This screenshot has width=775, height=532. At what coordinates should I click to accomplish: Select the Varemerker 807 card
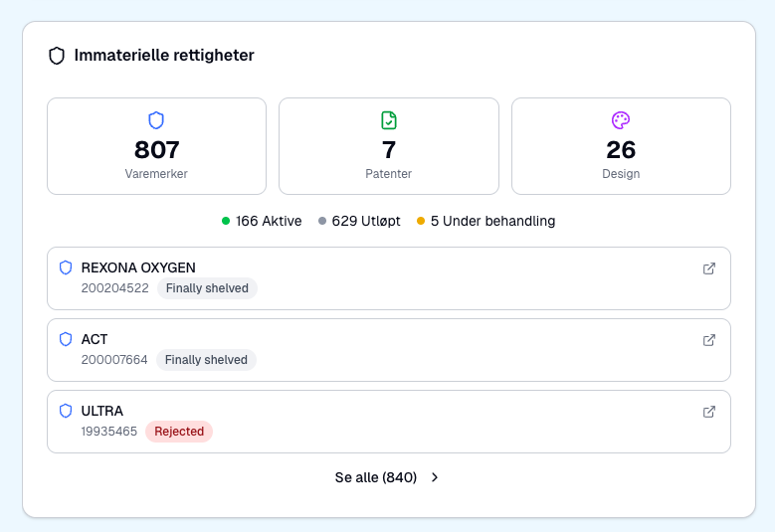156,146
